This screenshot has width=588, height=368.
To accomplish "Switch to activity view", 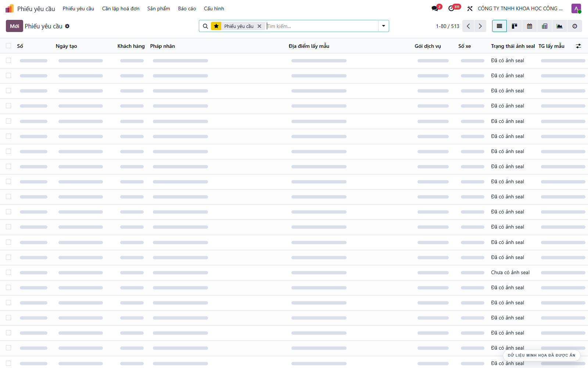I will [575, 26].
